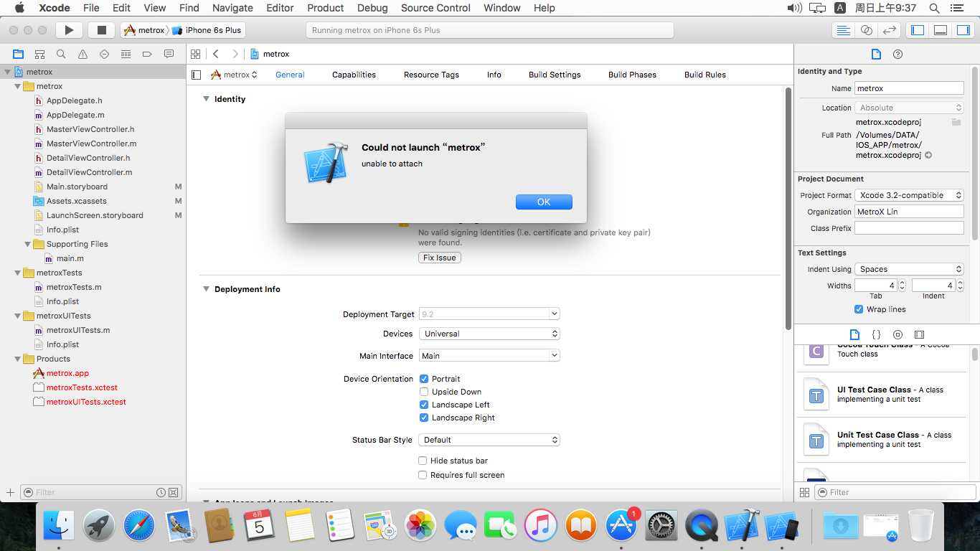The width and height of the screenshot is (980, 551).
Task: Switch to the Build Phases tab
Action: pyautogui.click(x=632, y=75)
